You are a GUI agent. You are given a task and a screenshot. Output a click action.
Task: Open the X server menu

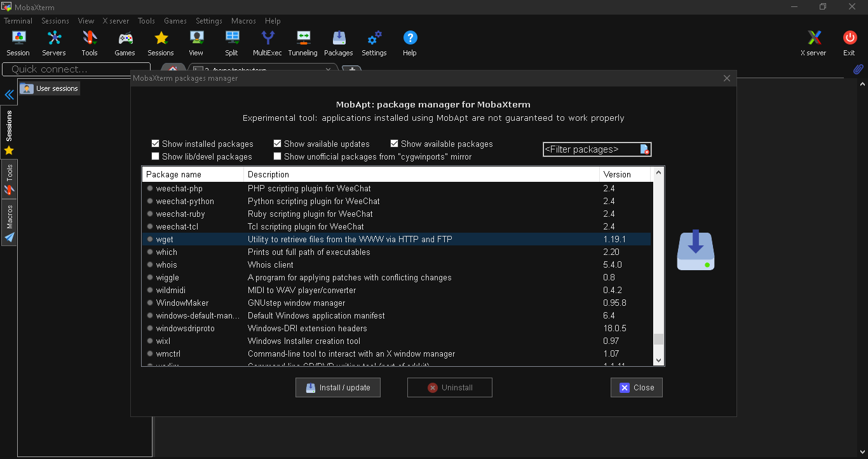pos(116,21)
